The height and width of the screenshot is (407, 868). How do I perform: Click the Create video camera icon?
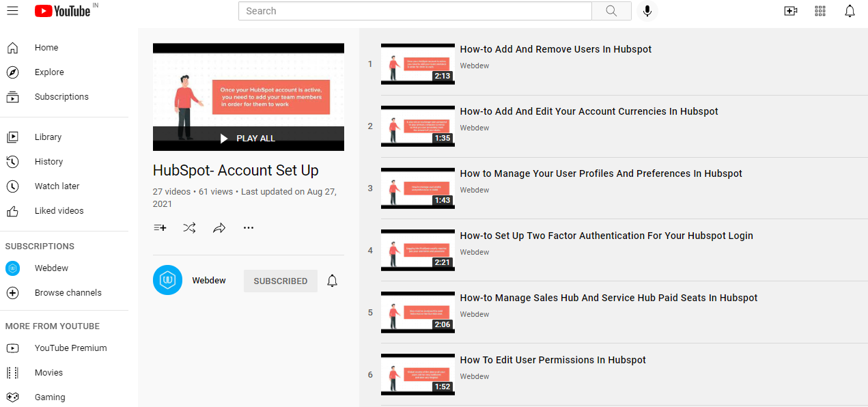[x=790, y=11]
